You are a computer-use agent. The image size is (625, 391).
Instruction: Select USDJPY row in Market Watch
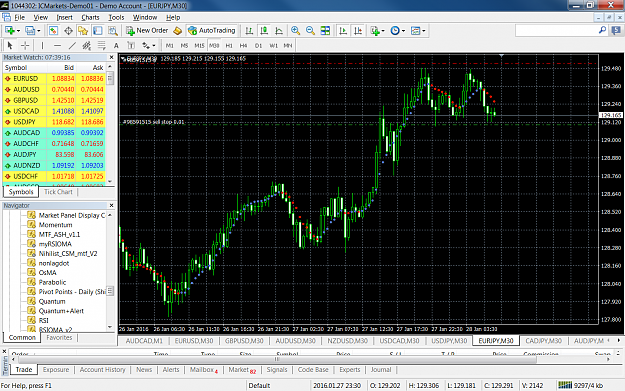[55, 122]
